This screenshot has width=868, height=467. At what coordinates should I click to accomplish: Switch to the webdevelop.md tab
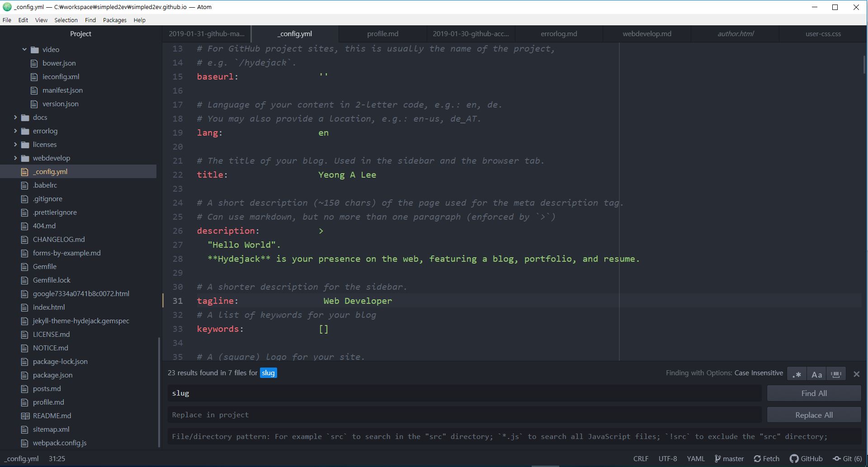click(646, 33)
